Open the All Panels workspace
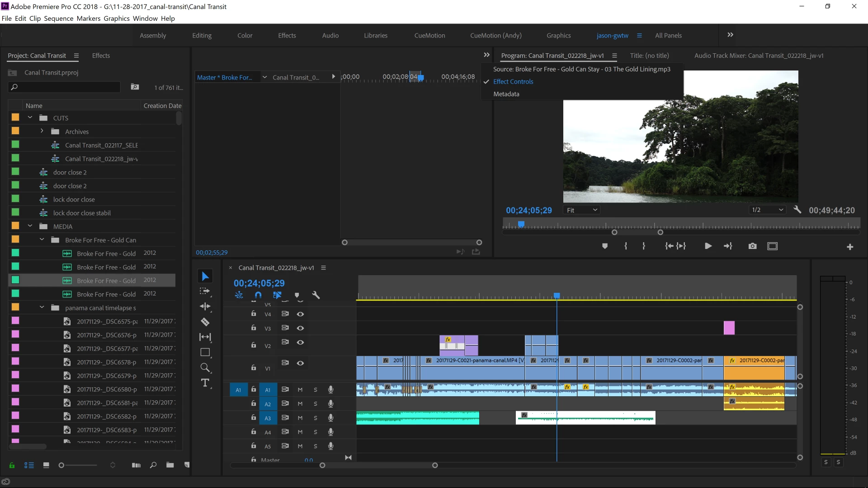The height and width of the screenshot is (488, 868). [x=668, y=36]
